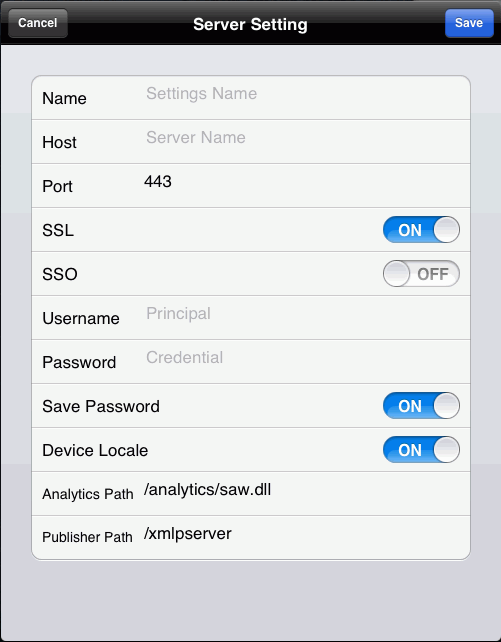501x642 pixels.
Task: Enable the SSO switch
Action: 421,274
